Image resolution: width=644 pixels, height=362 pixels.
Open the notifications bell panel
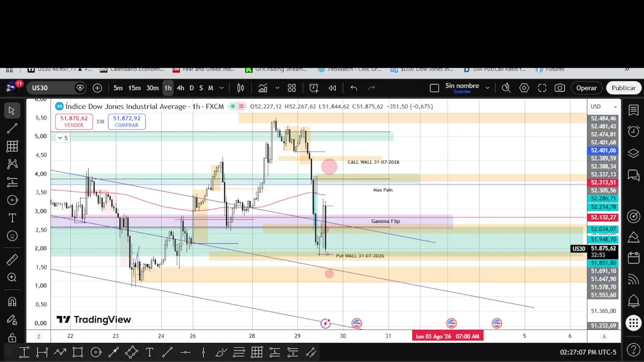[633, 301]
